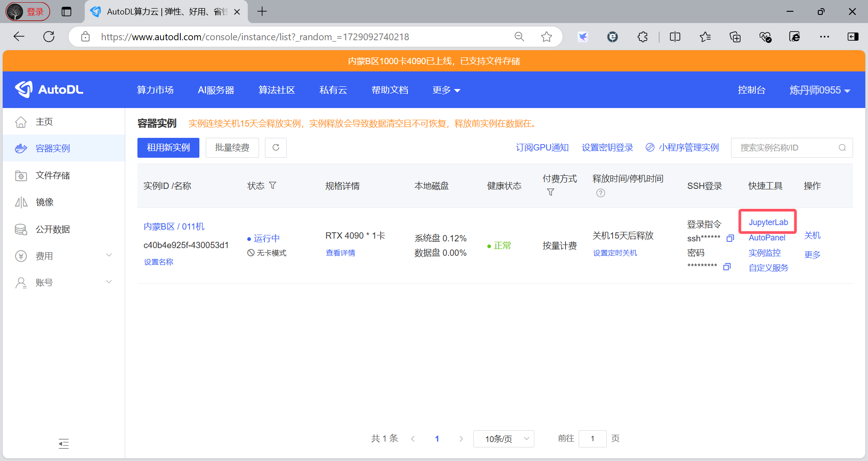This screenshot has width=868, height=461.
Task: Open JupyterLab for the instance
Action: pos(768,222)
